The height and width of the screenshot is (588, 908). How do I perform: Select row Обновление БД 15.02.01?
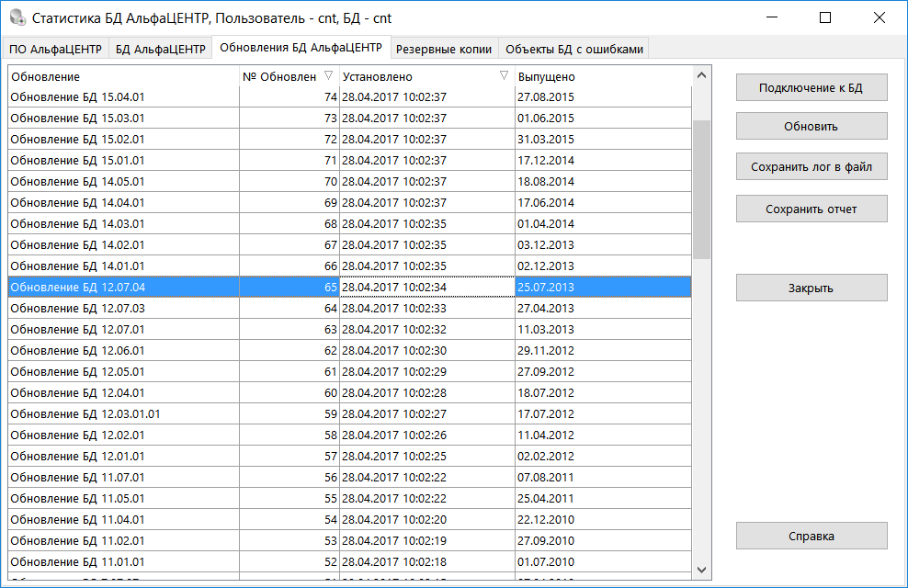[x=350, y=139]
